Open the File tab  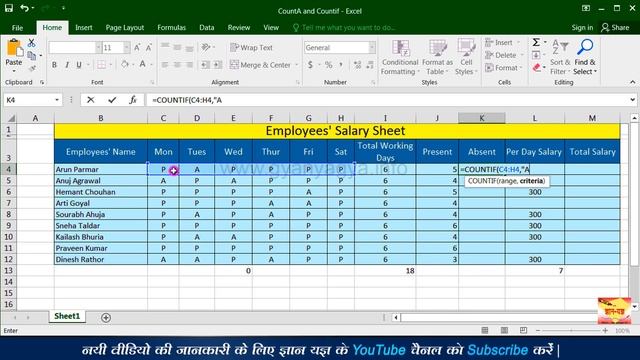click(x=18, y=28)
